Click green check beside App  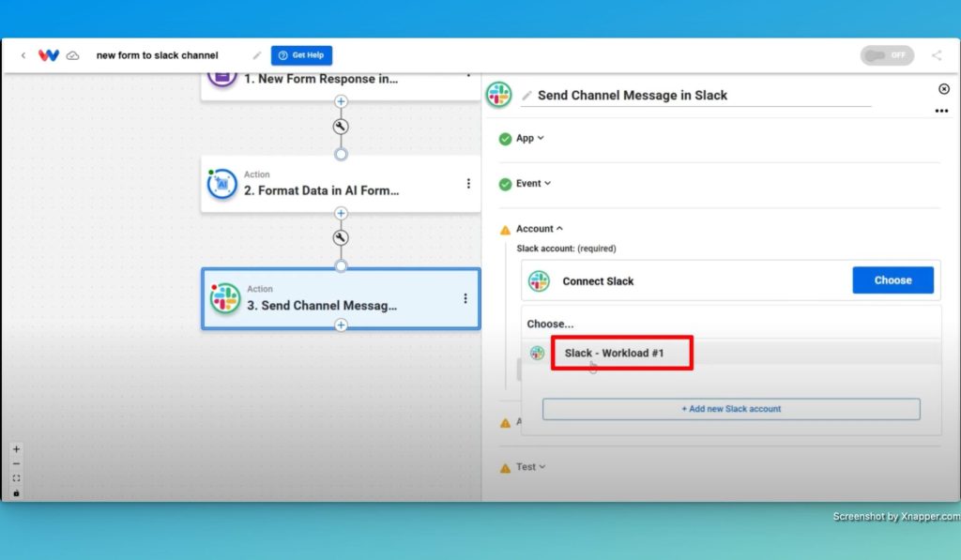pos(505,139)
